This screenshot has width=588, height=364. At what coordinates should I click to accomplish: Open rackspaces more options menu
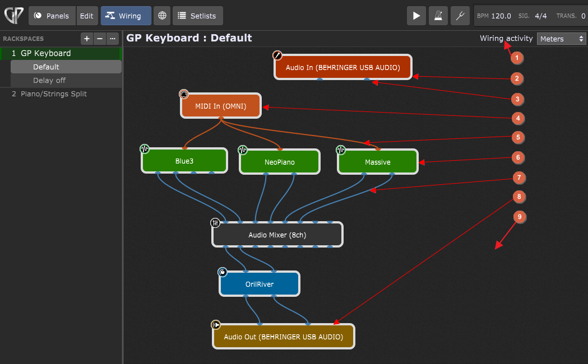point(113,39)
